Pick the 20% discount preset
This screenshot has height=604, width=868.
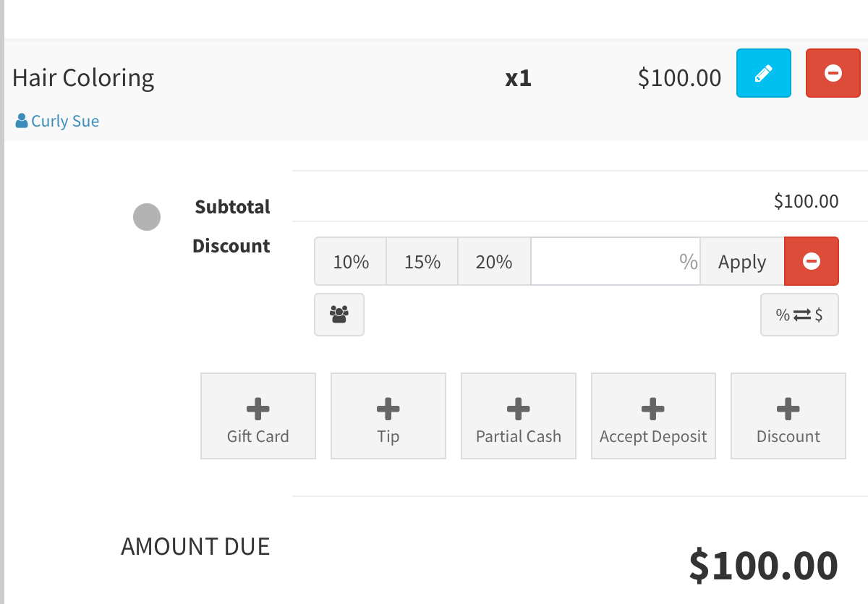point(494,261)
